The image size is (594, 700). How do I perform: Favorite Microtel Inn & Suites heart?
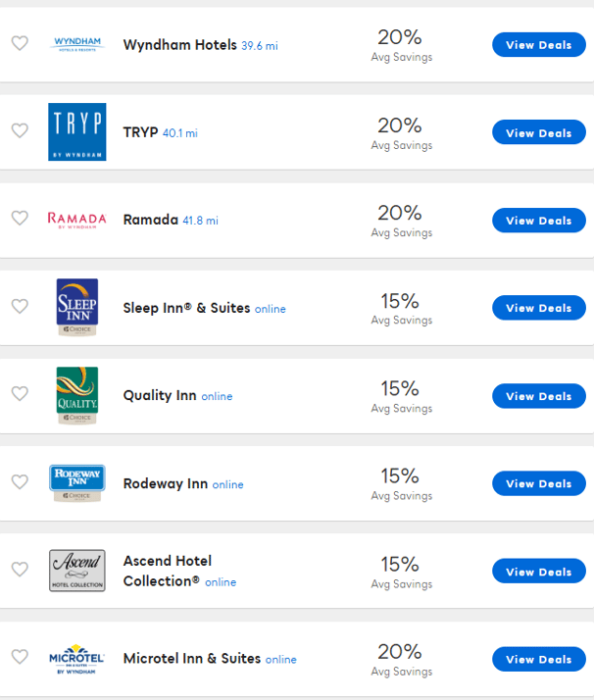click(20, 657)
